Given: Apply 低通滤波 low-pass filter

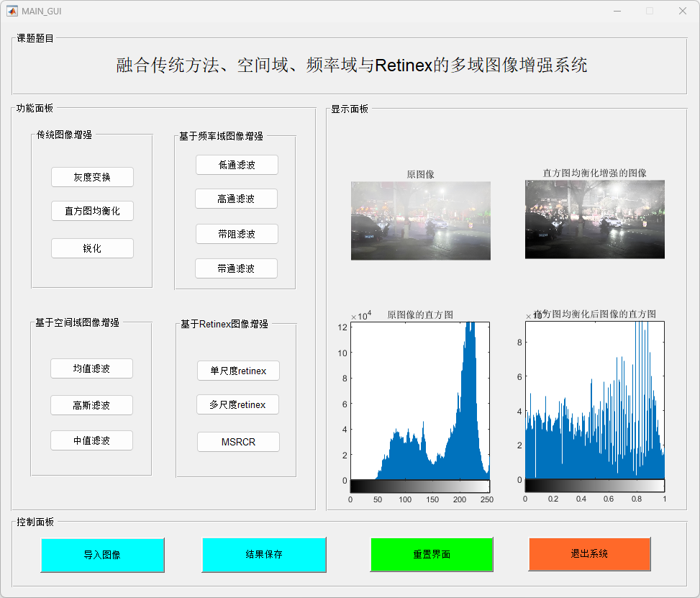Looking at the screenshot, I should coord(237,165).
